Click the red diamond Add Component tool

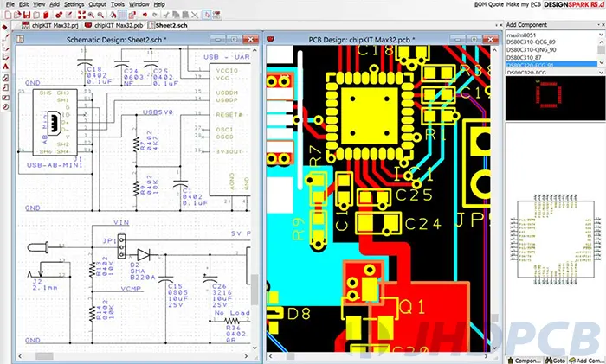pyautogui.click(x=5, y=28)
